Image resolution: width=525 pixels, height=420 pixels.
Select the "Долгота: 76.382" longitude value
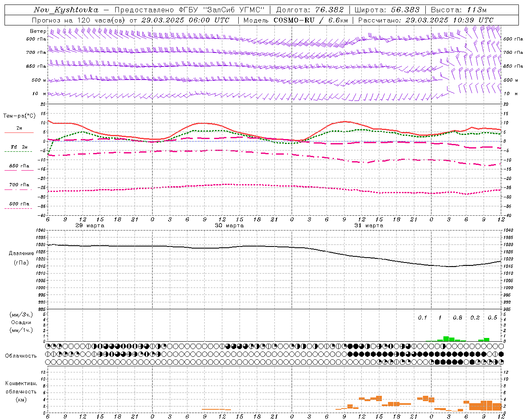coord(310,10)
